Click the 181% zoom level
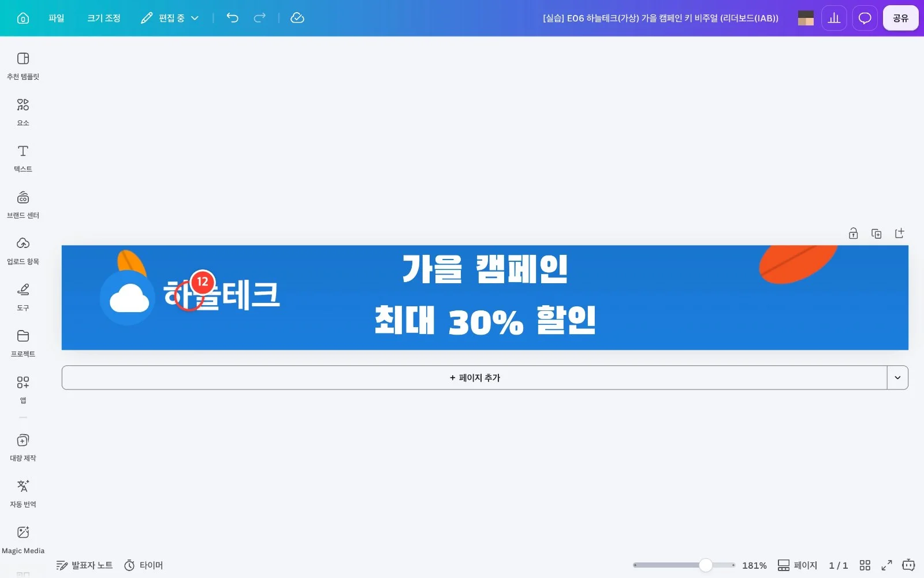The image size is (924, 578). click(754, 565)
